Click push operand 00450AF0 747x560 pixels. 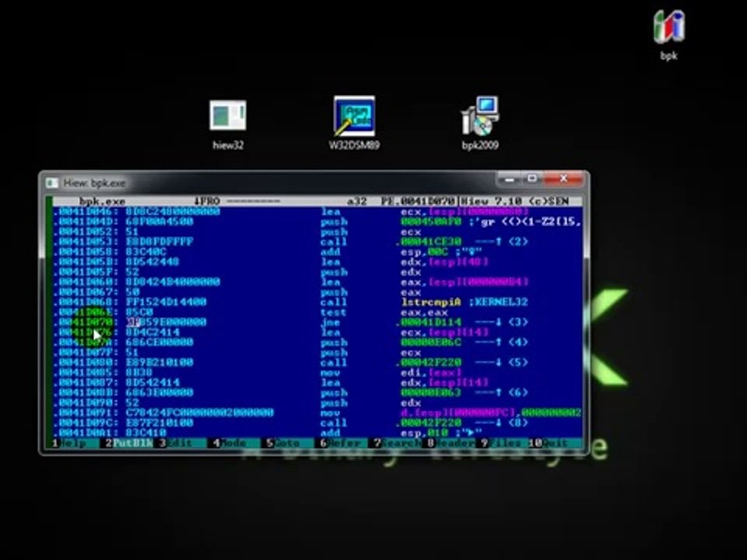[431, 222]
